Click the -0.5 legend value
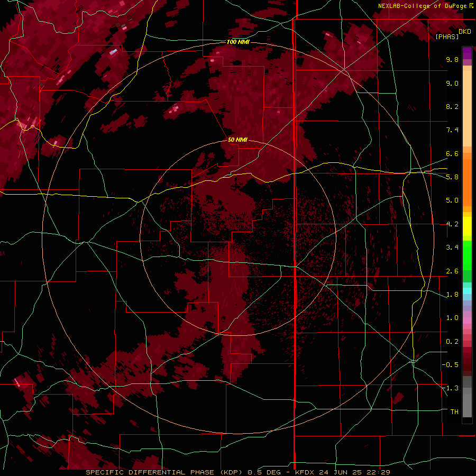476x476 pixels. [450, 365]
